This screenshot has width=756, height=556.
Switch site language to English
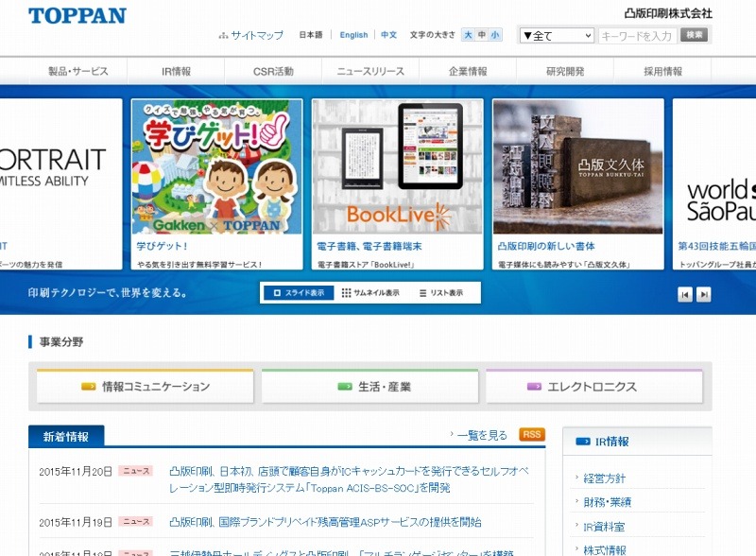(353, 35)
